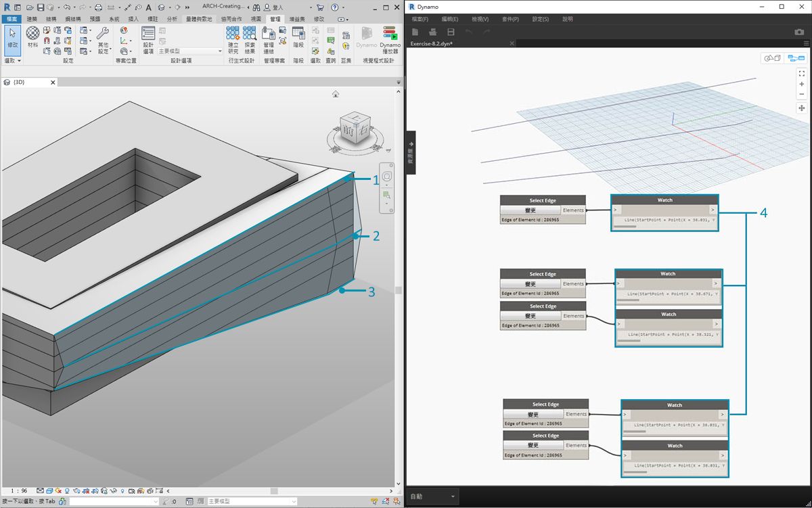
Task: Click the Revit view horizontal scrollbar thumb
Action: (x=273, y=490)
